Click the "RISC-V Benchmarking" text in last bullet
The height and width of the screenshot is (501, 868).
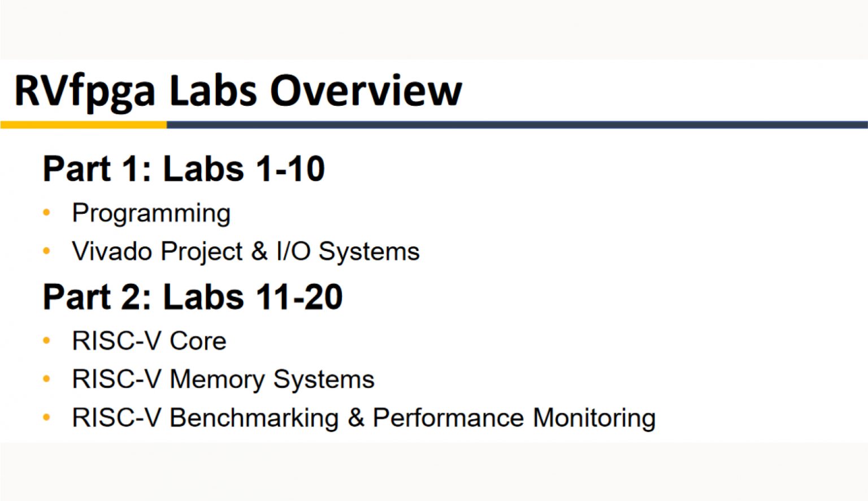pos(205,418)
